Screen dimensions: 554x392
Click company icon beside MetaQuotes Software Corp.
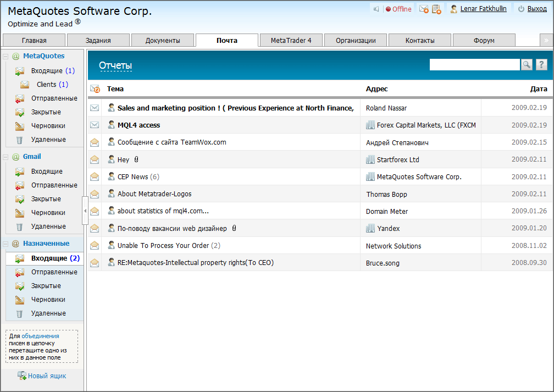[x=370, y=176]
